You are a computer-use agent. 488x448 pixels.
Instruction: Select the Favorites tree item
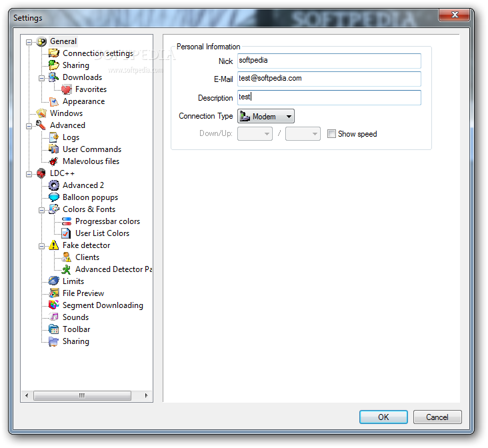click(91, 89)
